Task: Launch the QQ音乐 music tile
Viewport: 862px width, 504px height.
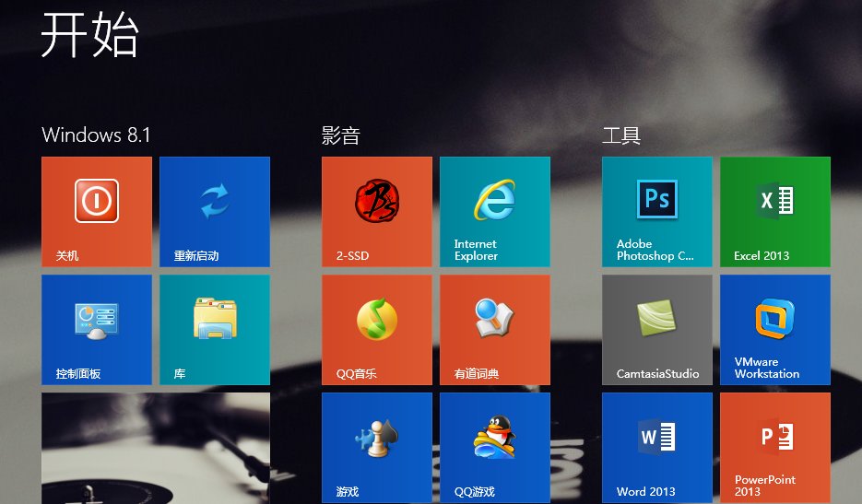Action: [x=377, y=330]
